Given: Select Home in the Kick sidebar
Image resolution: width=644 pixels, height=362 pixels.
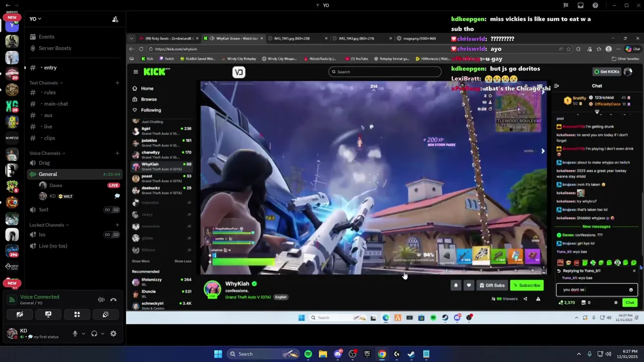Looking at the screenshot, I should coord(147,88).
